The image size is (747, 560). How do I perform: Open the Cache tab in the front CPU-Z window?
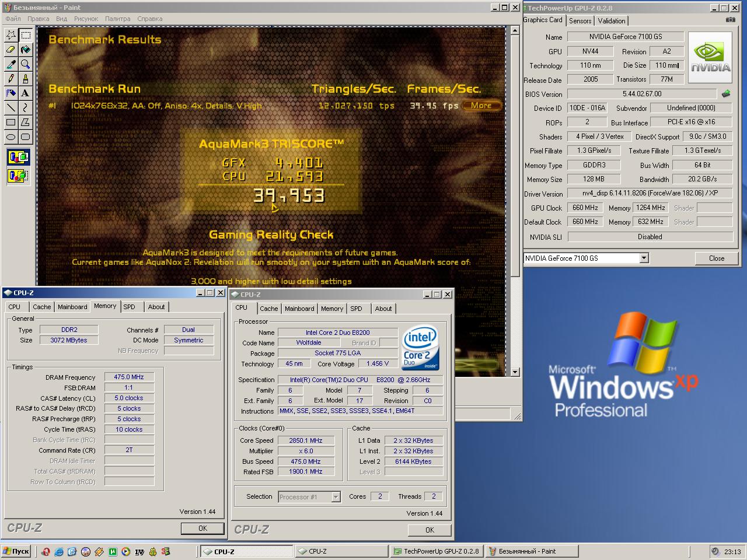269,309
